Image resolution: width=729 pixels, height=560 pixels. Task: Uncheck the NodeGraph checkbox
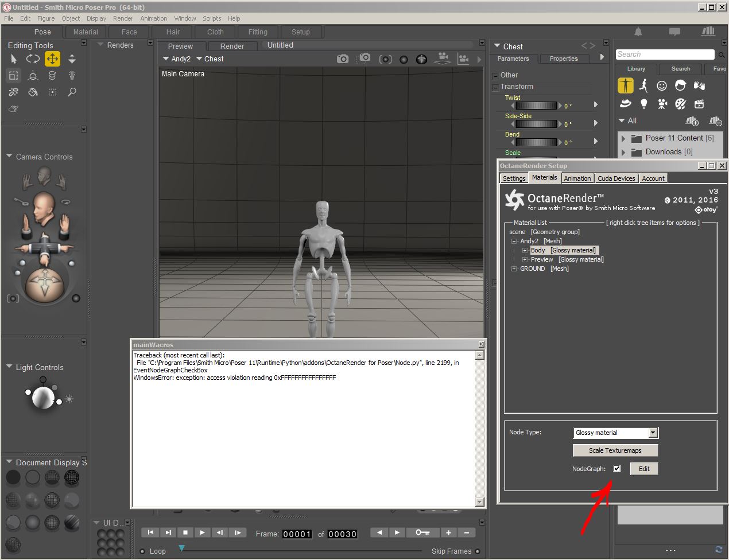click(x=616, y=468)
